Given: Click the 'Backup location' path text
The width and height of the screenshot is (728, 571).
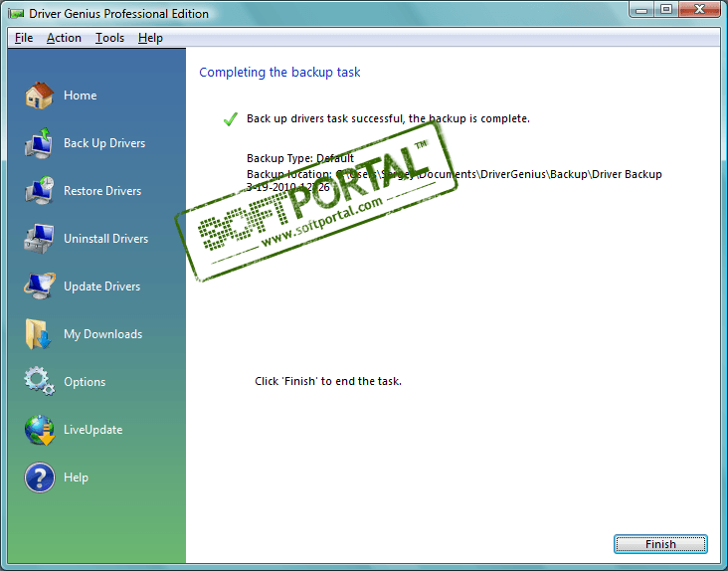Looking at the screenshot, I should pyautogui.click(x=455, y=181).
